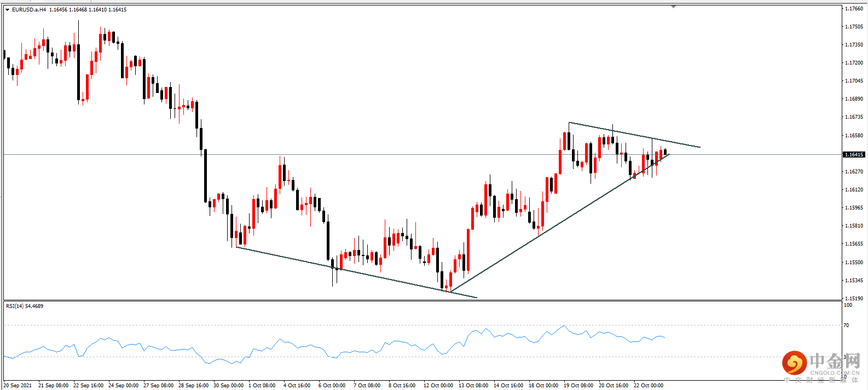Click the 24 Sep 00:00 time label
The height and width of the screenshot is (390, 868).
click(123, 385)
